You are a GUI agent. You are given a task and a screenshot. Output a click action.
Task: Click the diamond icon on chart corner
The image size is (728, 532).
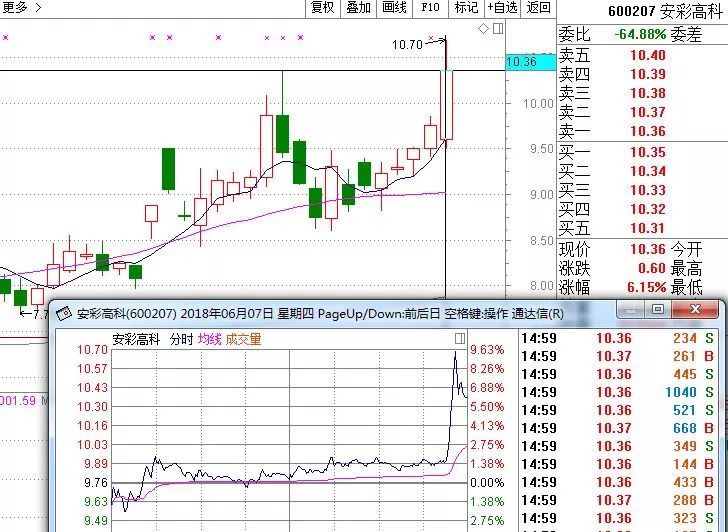click(x=484, y=29)
